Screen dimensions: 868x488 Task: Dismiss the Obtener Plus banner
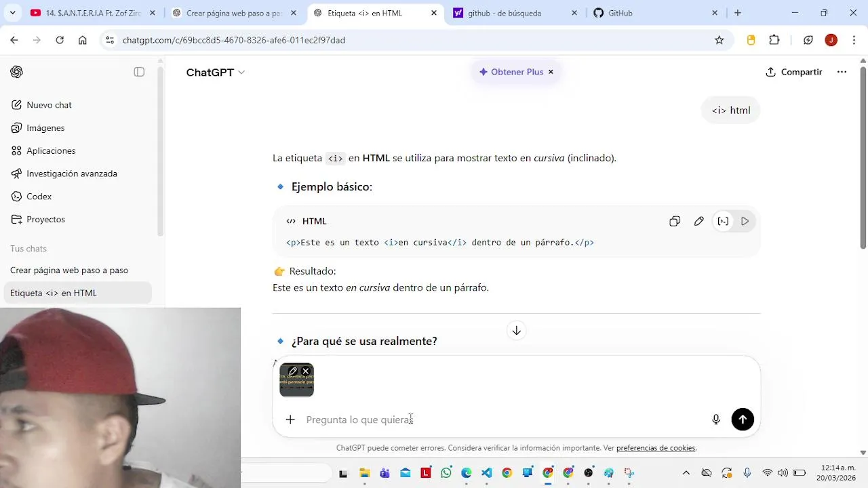[551, 72]
